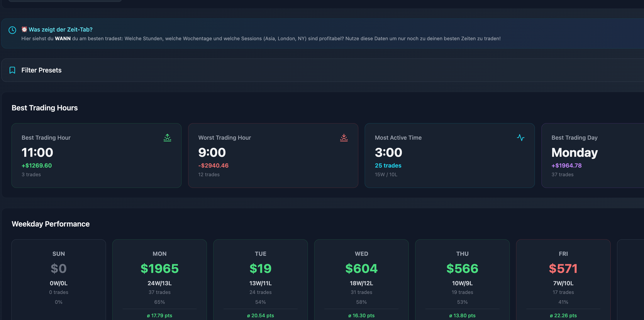Click the '24W/13L' record on Monday
Viewport: 644px width, 320px height.
(159, 283)
